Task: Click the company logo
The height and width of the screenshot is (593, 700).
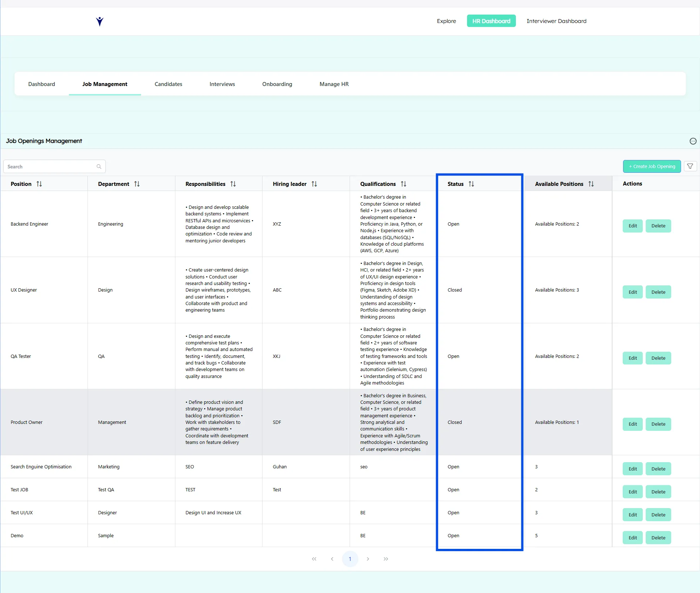Action: click(x=100, y=21)
